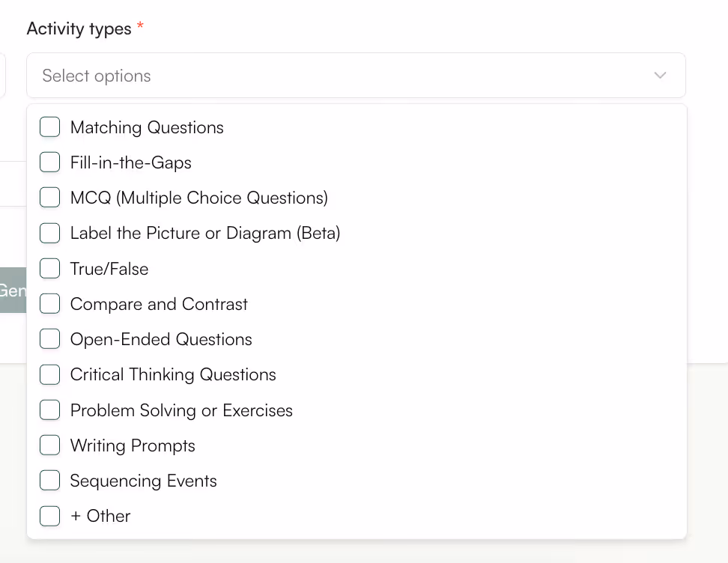The height and width of the screenshot is (563, 728).
Task: Enable Critical Thinking Questions
Action: [x=49, y=374]
